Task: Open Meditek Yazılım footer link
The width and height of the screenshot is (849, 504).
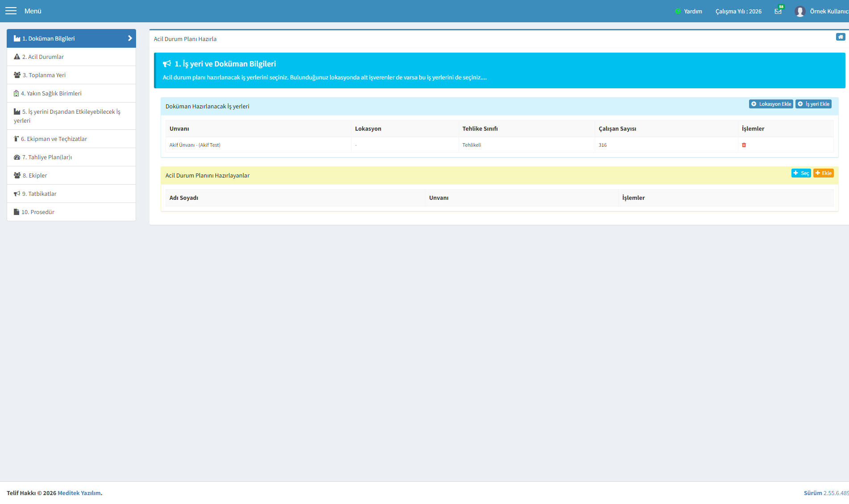Action: click(79, 493)
